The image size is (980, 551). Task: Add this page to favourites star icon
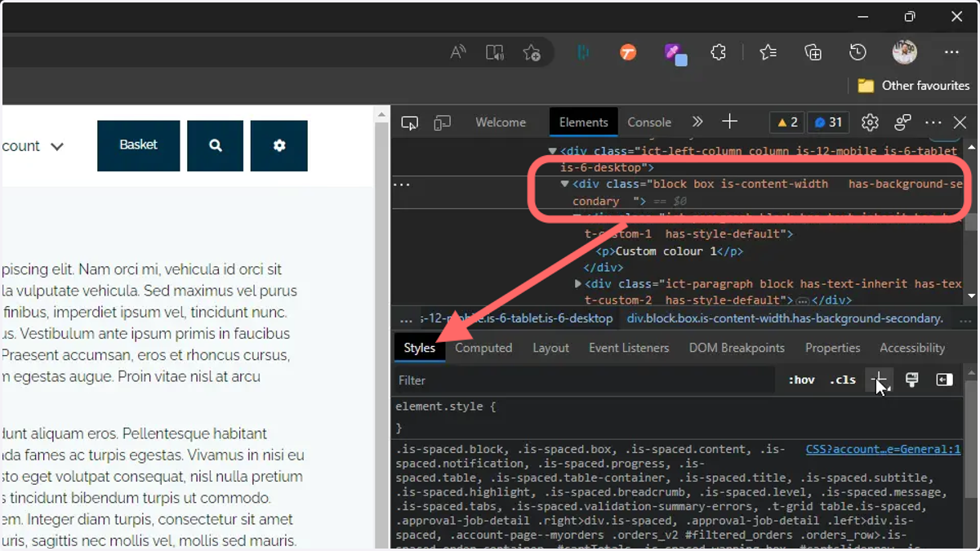click(x=532, y=52)
